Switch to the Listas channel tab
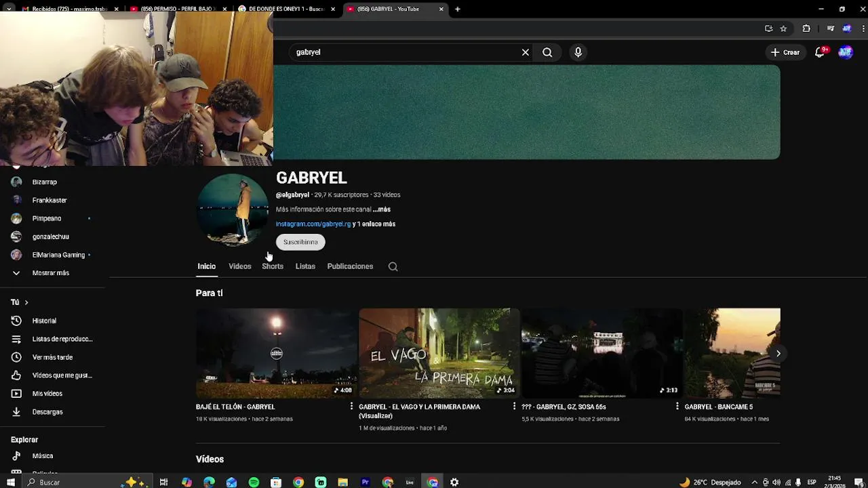Screen dimensions: 868x488 [x=305, y=266]
